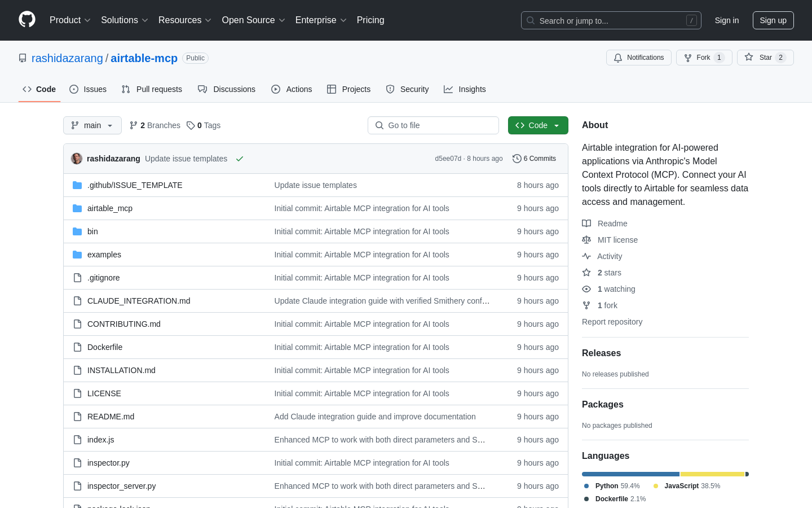This screenshot has width=812, height=508.
Task: Click the GitHub logo icon
Action: (27, 20)
